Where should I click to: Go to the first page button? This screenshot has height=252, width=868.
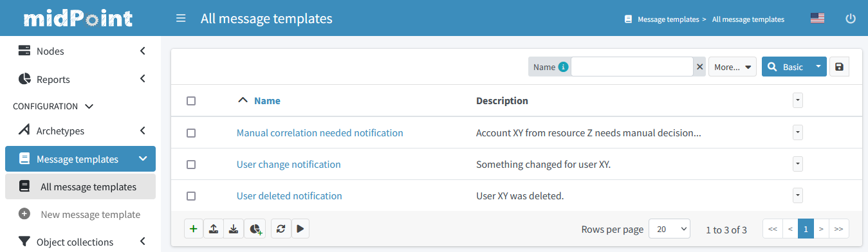tap(772, 229)
